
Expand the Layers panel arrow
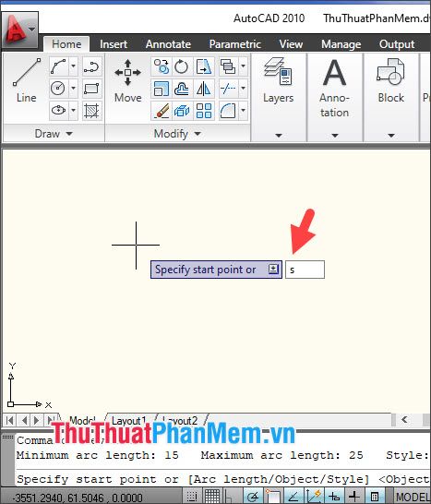pos(279,136)
